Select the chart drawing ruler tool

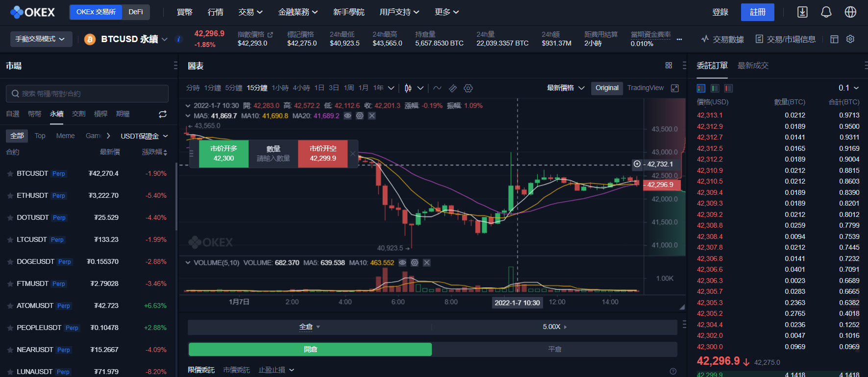click(453, 88)
